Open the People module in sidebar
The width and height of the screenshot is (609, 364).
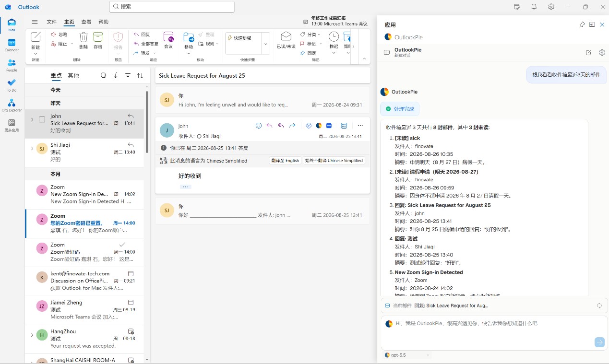tap(12, 65)
